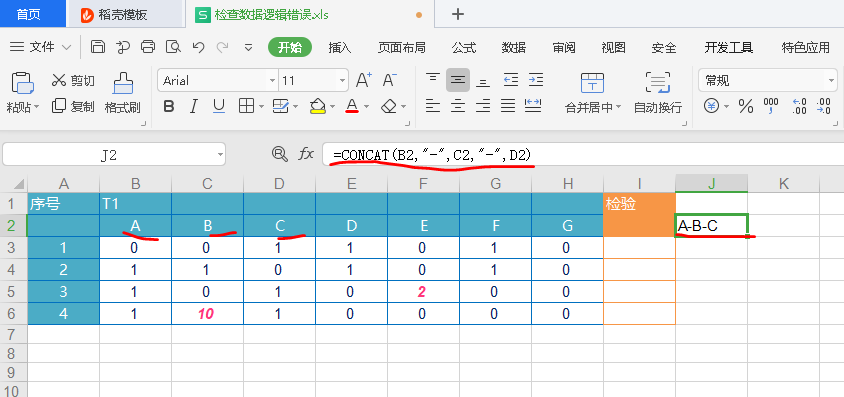Click the J2 cell name box
The height and width of the screenshot is (397, 844).
click(114, 155)
